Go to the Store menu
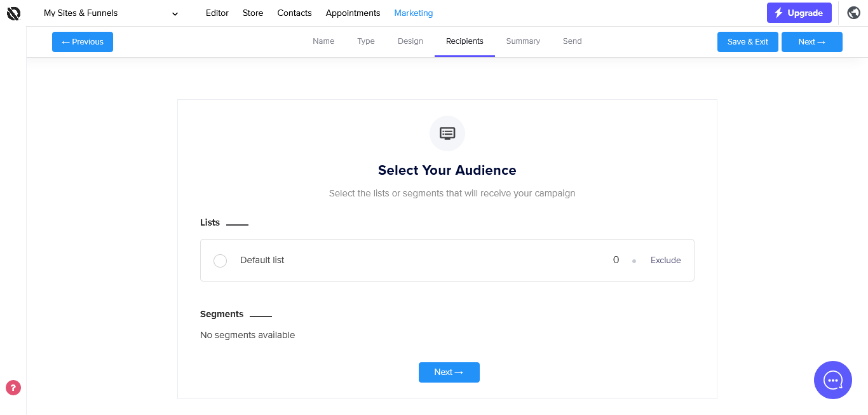 (x=253, y=13)
